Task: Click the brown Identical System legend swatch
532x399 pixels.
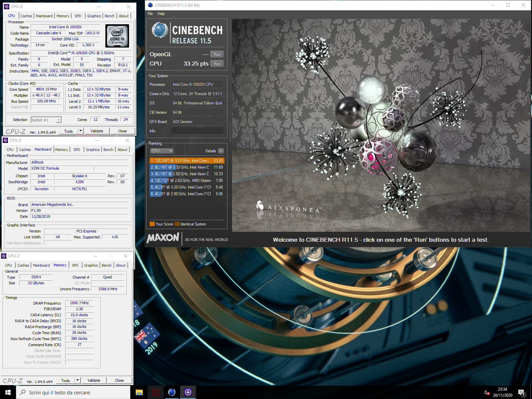Action: click(x=177, y=224)
